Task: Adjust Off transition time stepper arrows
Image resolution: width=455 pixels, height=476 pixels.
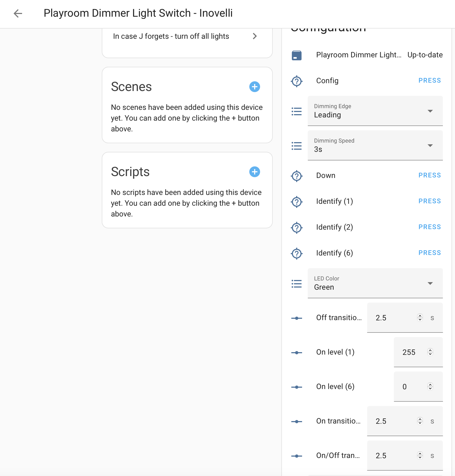Action: click(x=420, y=318)
